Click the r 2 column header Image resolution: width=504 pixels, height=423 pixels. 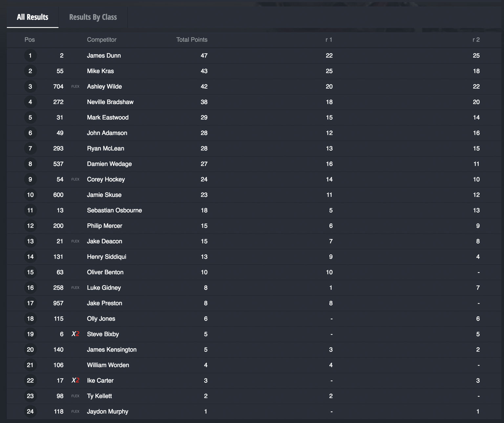point(476,40)
